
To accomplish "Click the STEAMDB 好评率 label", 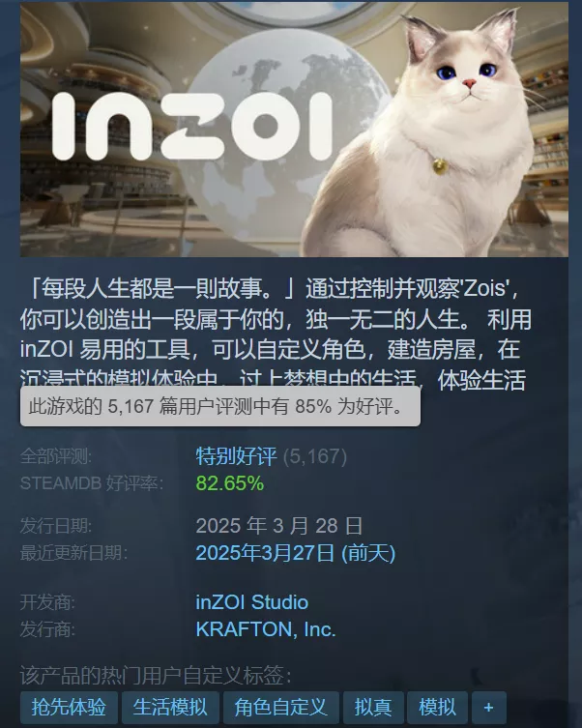I will coord(92,483).
